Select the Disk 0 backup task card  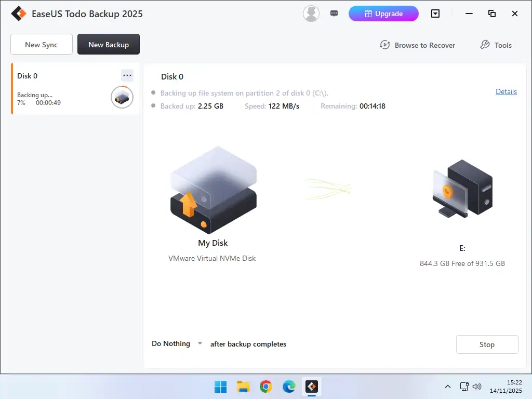pos(68,88)
